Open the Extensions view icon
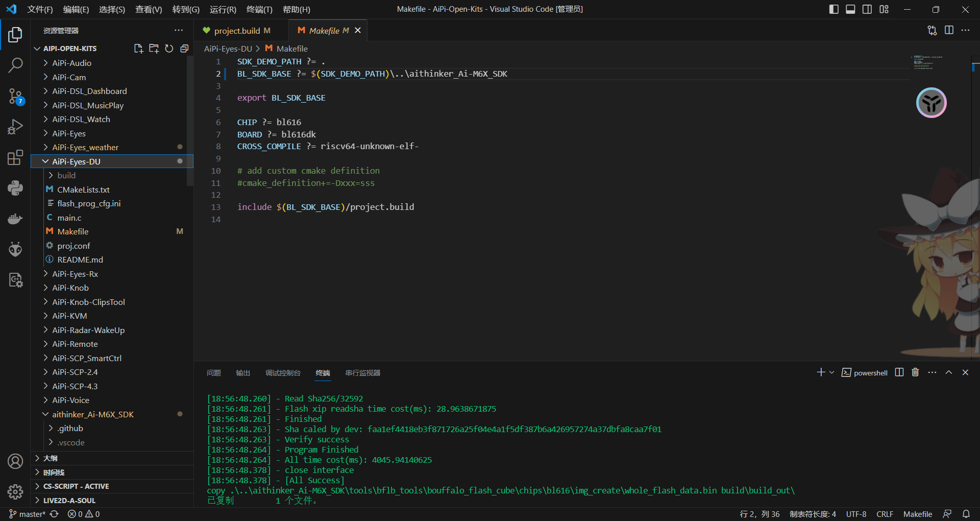This screenshot has width=980, height=521. point(15,157)
